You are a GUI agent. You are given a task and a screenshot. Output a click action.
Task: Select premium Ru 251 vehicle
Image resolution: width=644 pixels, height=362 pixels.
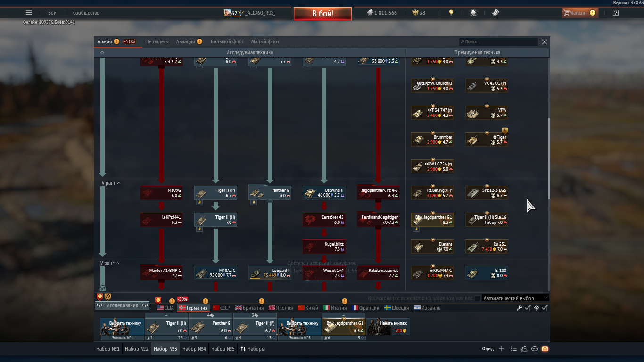487,247
